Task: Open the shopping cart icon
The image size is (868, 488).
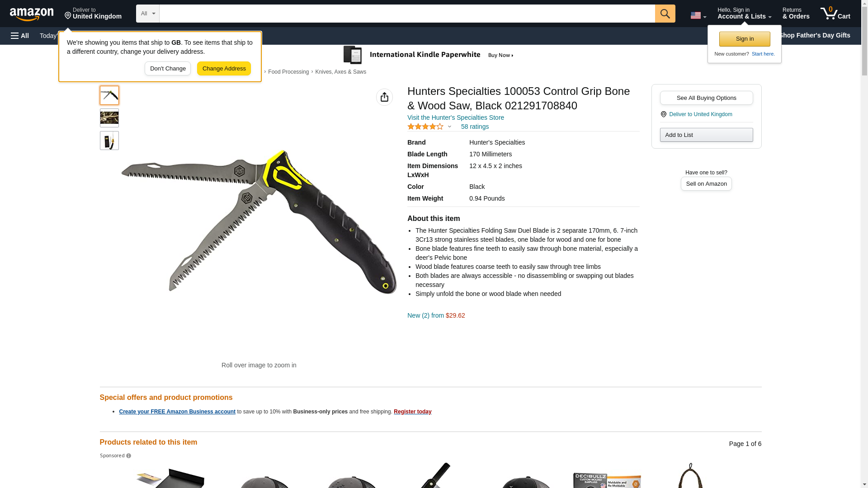Action: click(835, 14)
